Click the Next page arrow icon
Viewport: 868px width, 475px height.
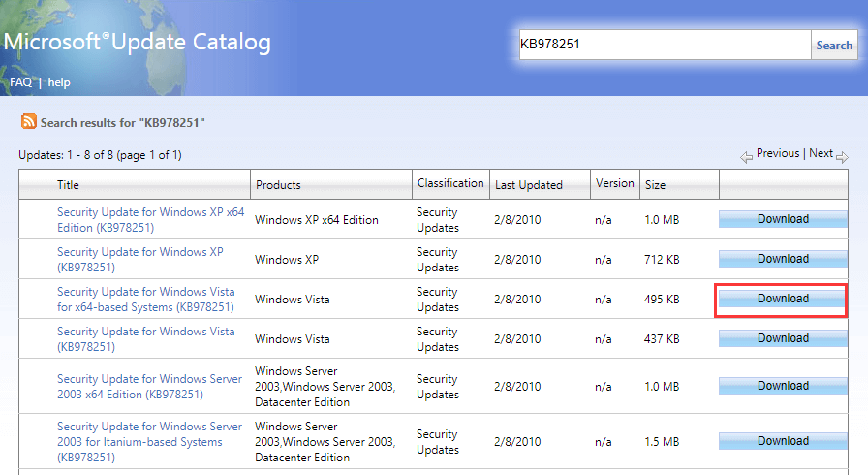(x=842, y=156)
